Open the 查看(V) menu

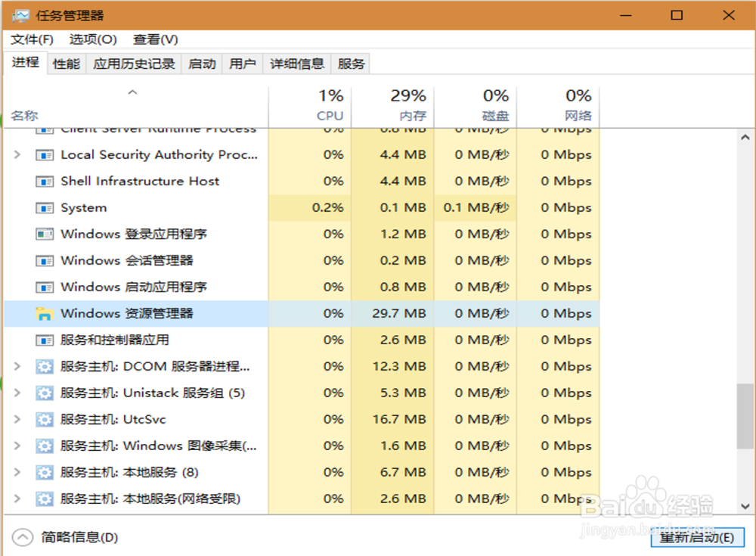coord(155,39)
